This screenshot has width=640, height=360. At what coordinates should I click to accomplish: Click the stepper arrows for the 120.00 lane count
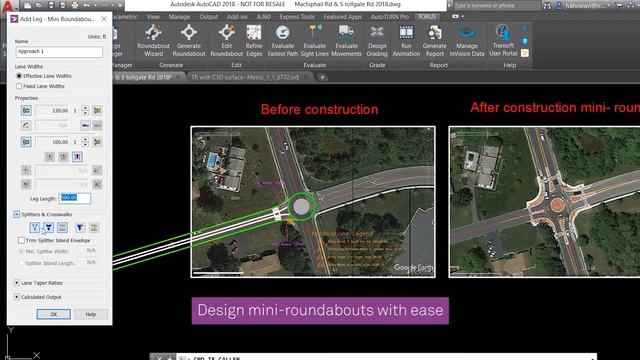pos(85,110)
